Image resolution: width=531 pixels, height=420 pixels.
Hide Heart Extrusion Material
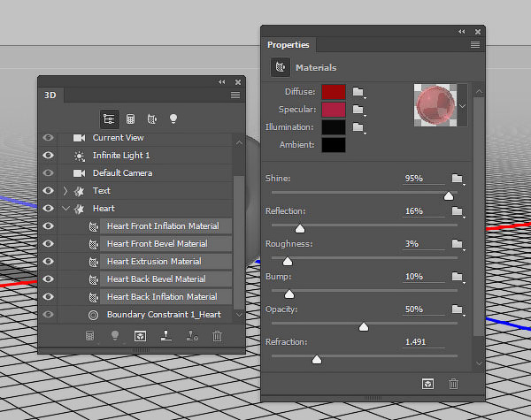point(48,261)
